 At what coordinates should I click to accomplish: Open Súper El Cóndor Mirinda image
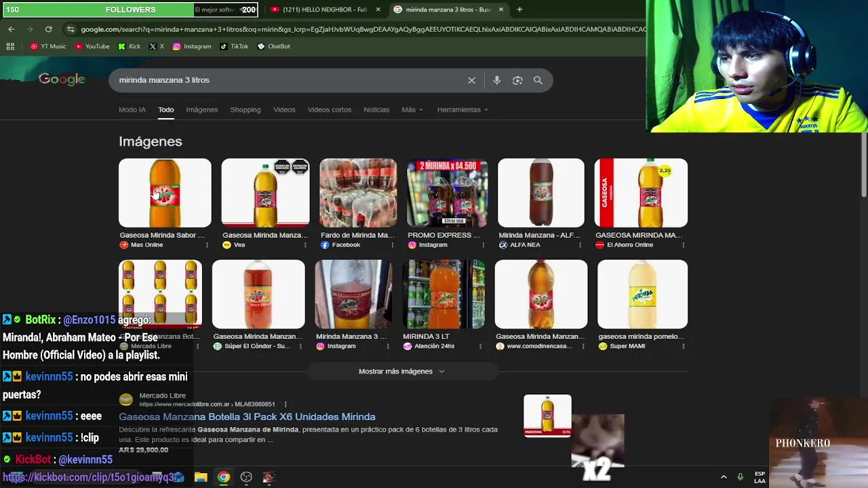[x=258, y=294]
